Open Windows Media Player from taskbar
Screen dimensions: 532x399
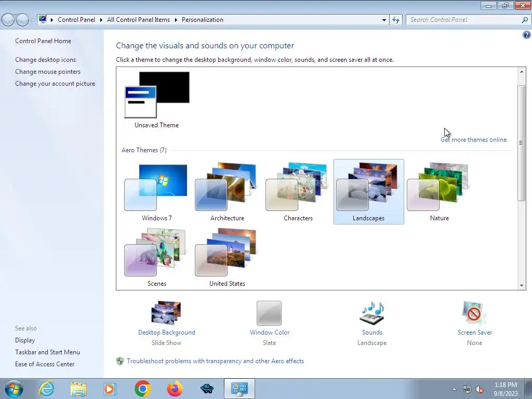click(x=110, y=389)
